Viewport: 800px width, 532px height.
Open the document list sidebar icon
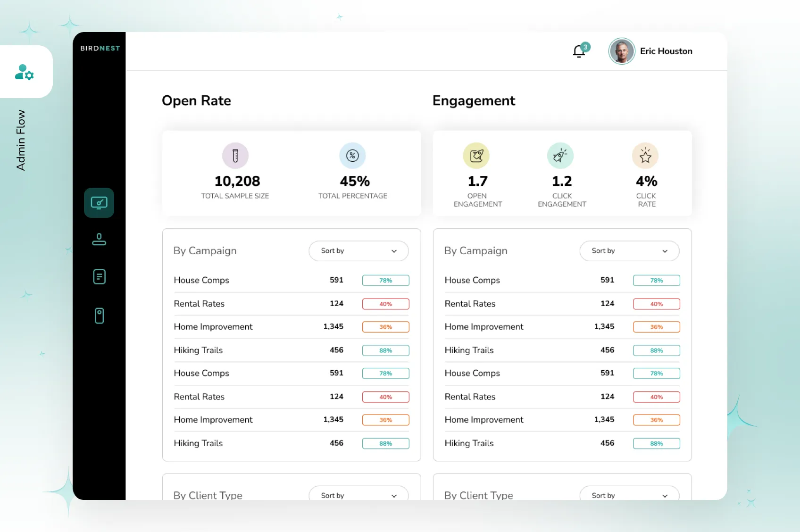(x=99, y=277)
